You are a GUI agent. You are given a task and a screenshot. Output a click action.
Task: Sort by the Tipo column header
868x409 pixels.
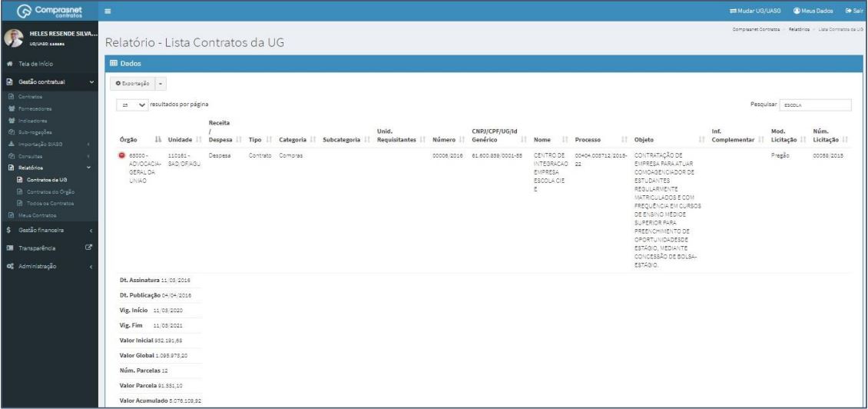[x=260, y=140]
